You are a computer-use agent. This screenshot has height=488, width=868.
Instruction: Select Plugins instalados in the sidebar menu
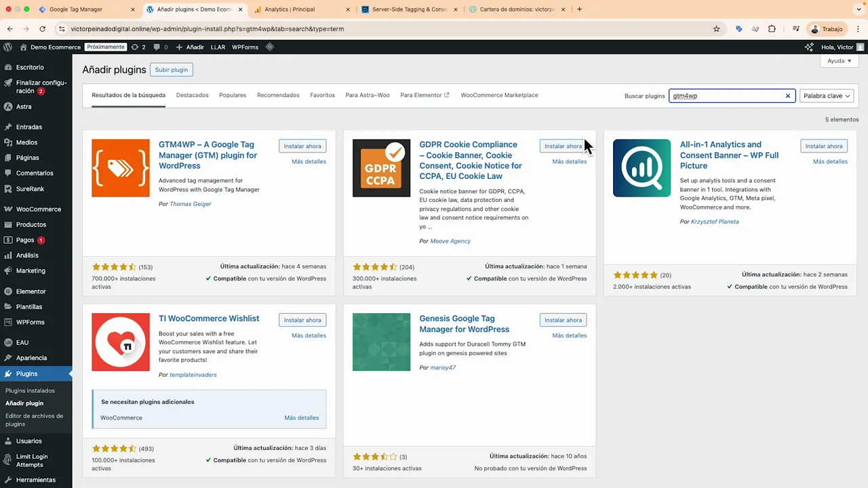click(30, 390)
